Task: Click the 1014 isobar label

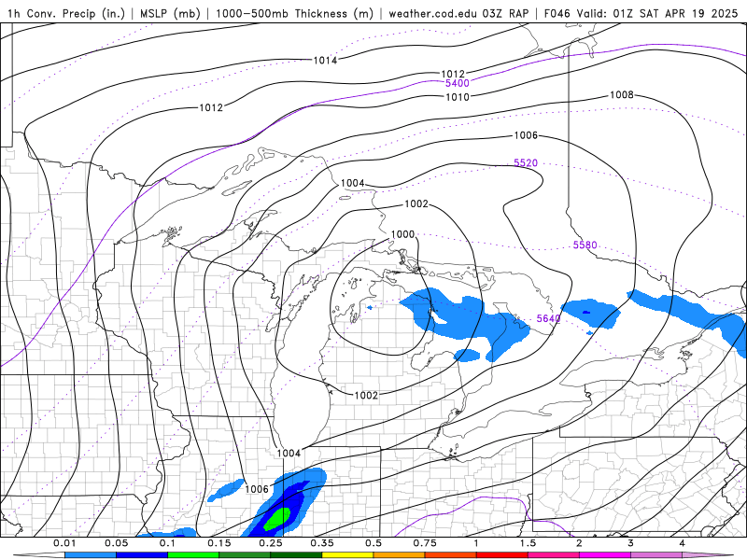Action: click(325, 61)
